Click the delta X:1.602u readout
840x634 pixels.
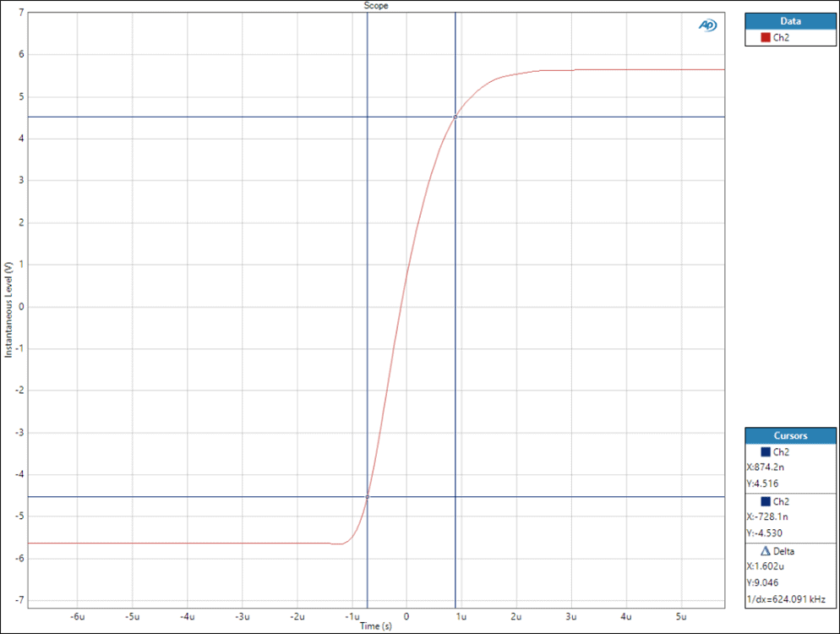click(765, 566)
